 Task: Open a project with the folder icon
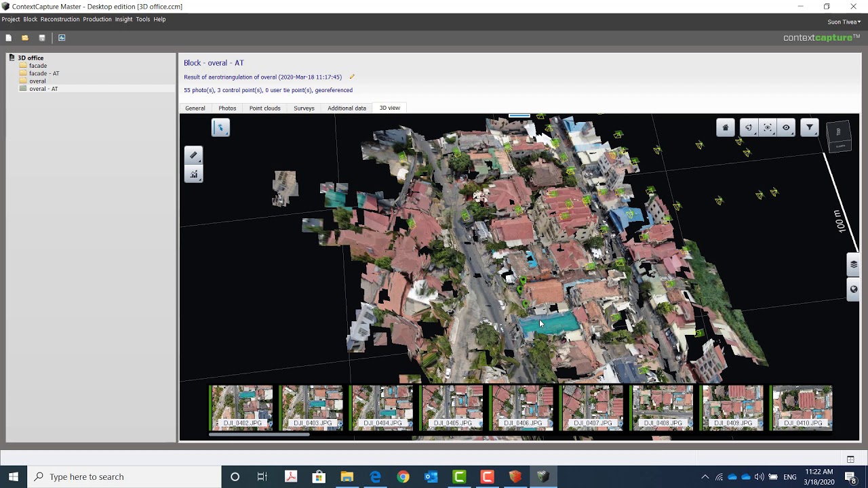[25, 38]
